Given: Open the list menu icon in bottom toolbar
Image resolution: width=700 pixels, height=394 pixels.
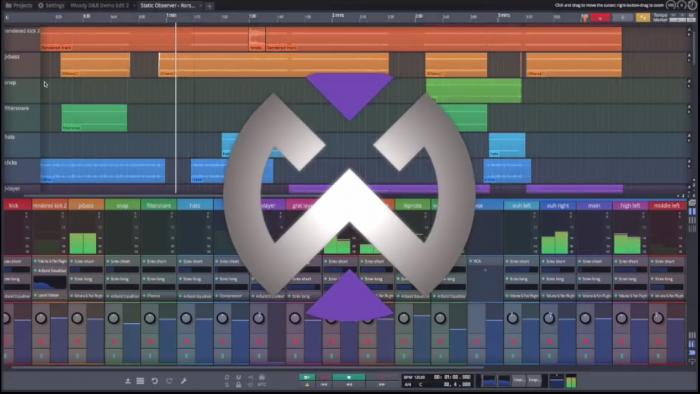Looking at the screenshot, I should pos(140,381).
